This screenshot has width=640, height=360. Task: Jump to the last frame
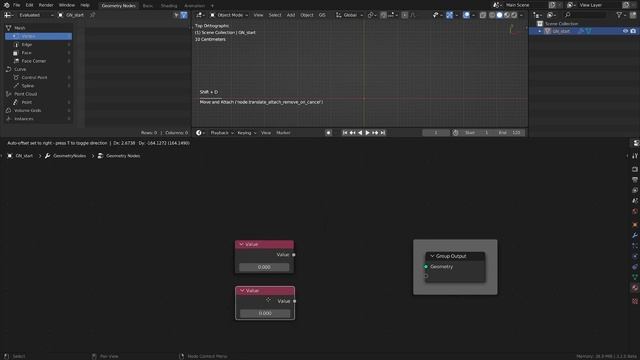pyautogui.click(x=382, y=133)
